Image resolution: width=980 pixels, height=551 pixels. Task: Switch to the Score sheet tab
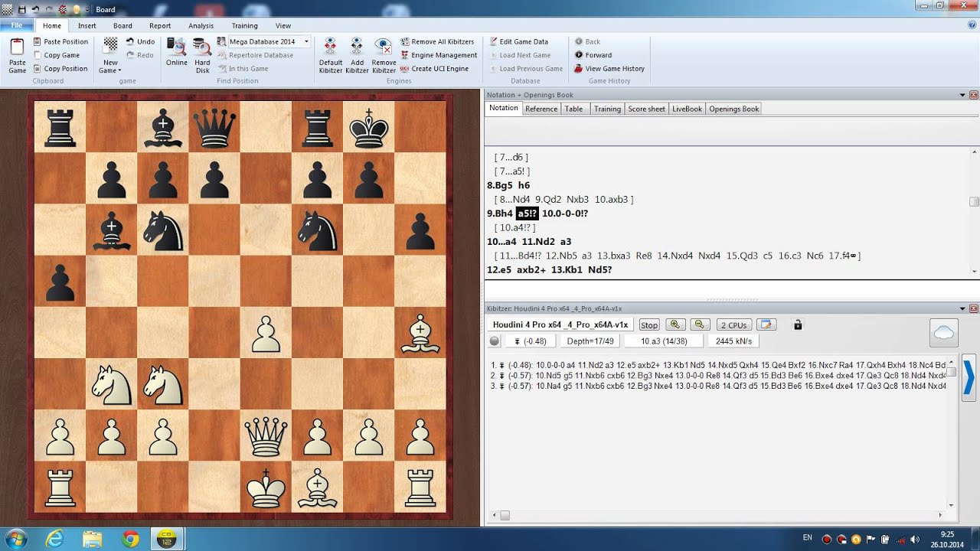646,109
